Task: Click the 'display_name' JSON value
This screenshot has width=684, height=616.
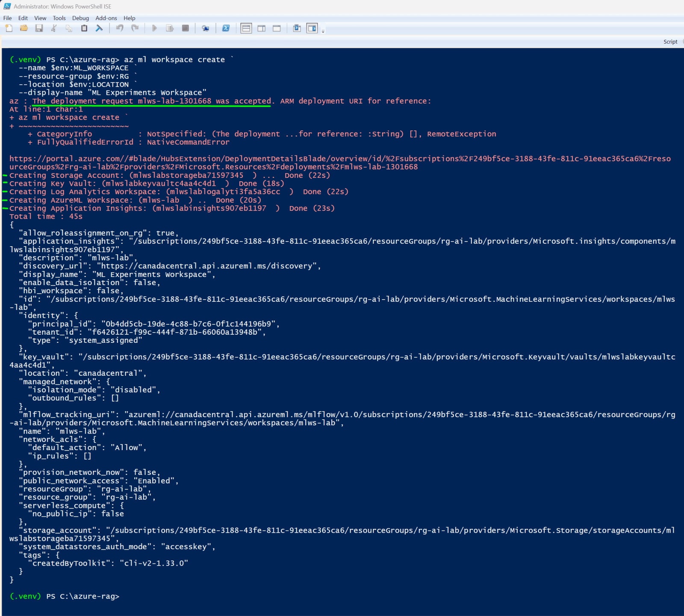Action: click(x=154, y=274)
